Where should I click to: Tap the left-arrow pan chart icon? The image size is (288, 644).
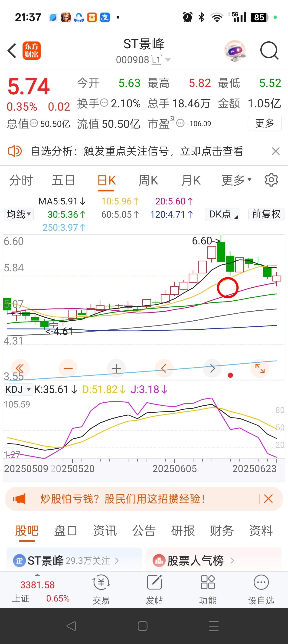point(164,368)
